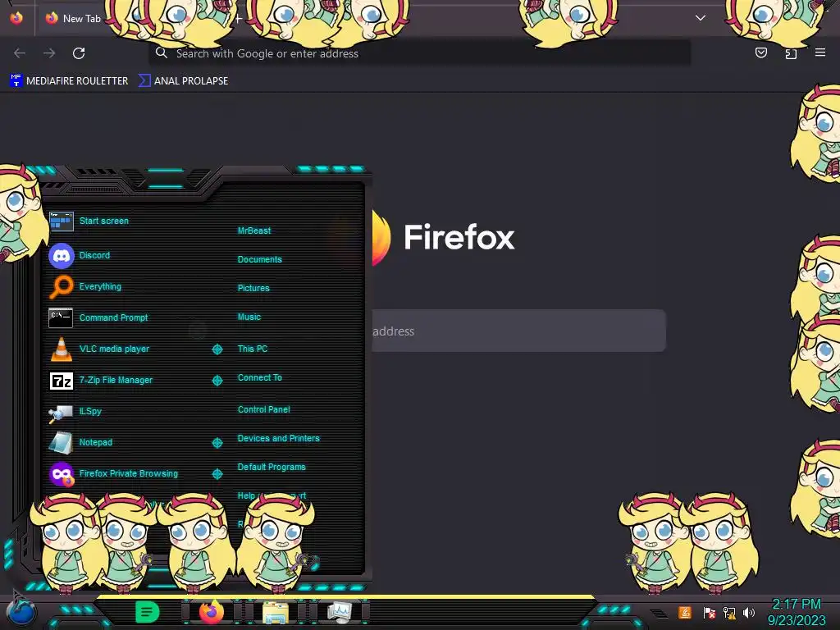Open Pictures from the start menu
The height and width of the screenshot is (630, 840).
pos(253,288)
